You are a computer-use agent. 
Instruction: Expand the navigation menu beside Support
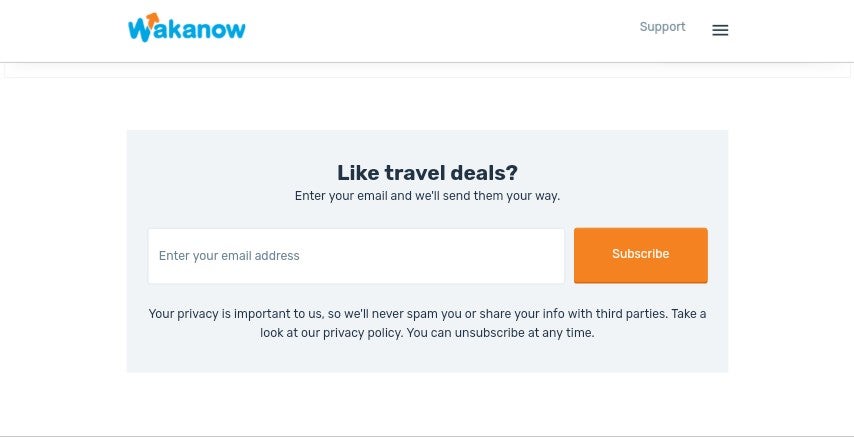pos(720,30)
